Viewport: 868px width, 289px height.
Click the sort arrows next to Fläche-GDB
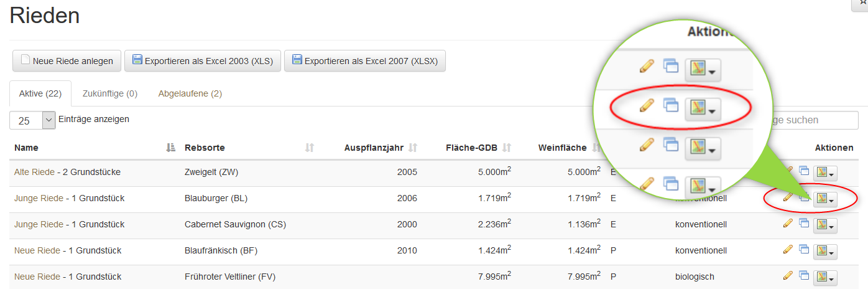tap(507, 148)
